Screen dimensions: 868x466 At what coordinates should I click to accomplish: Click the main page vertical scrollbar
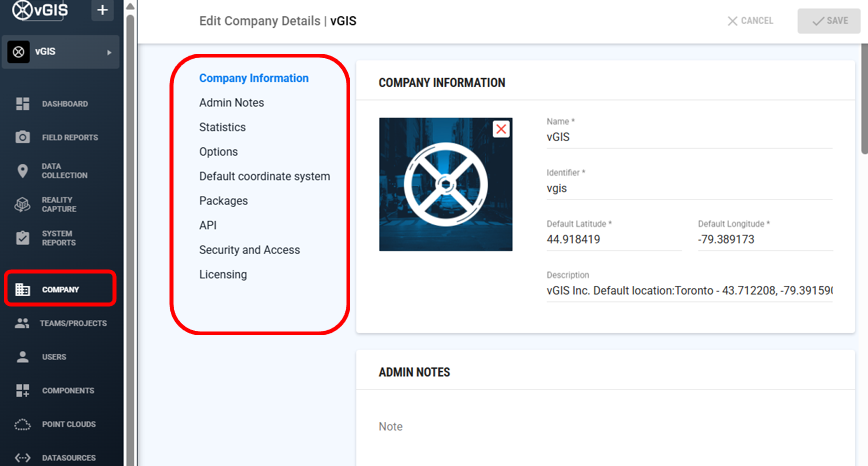click(865, 100)
